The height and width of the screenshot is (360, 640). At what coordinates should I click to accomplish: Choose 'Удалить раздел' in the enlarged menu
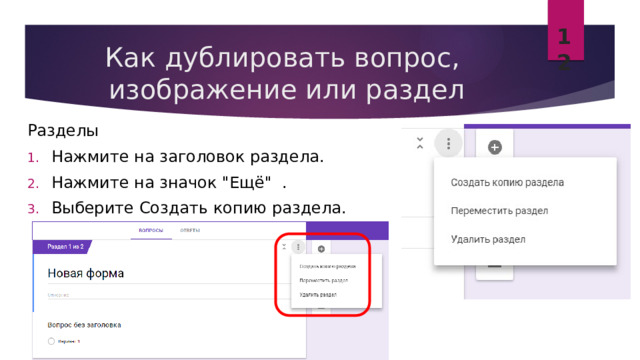click(x=488, y=239)
